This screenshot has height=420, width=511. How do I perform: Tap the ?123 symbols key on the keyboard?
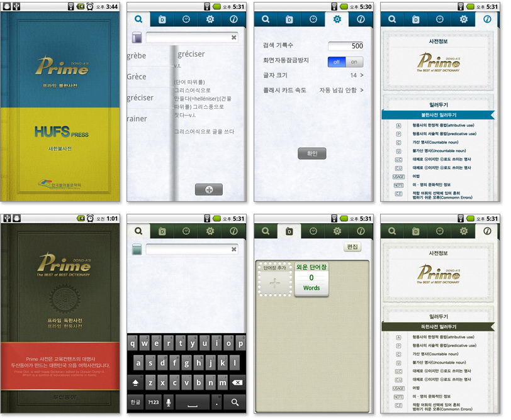tap(153, 402)
